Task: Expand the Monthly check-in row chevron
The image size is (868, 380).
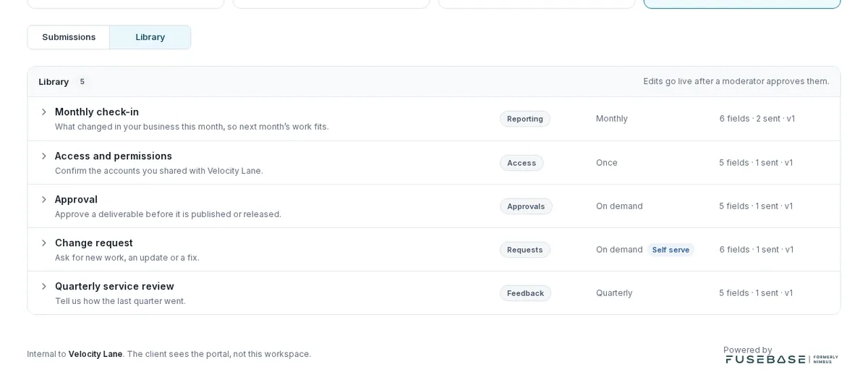Action: 43,112
